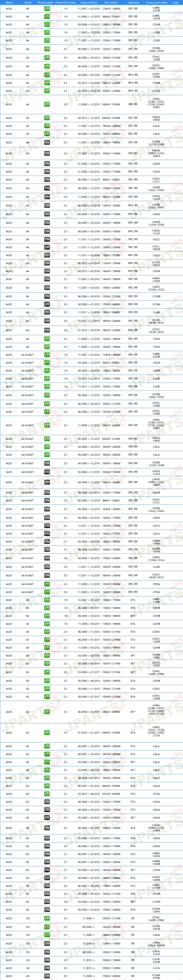Click the petrol icon in the A5 4.2 CAUA row
The image size is (183, 980).
pyautogui.click(x=47, y=786)
